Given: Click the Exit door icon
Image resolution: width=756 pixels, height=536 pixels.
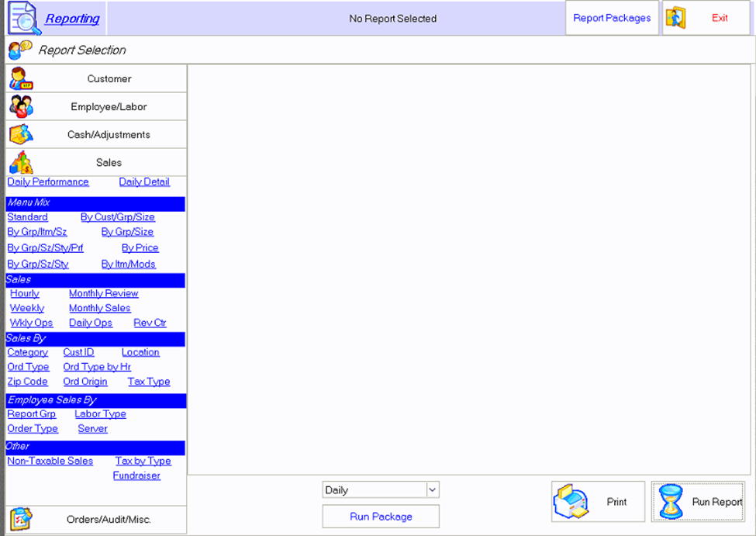Looking at the screenshot, I should click(676, 18).
